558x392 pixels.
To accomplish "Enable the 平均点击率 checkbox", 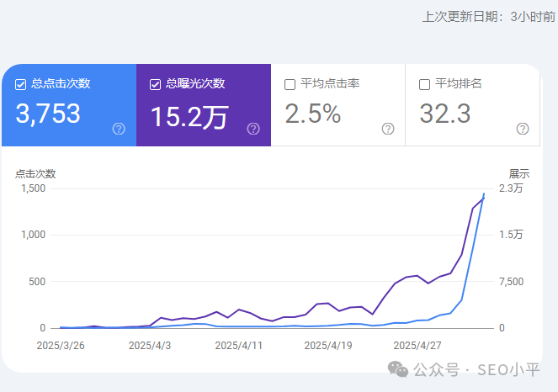I will (290, 85).
